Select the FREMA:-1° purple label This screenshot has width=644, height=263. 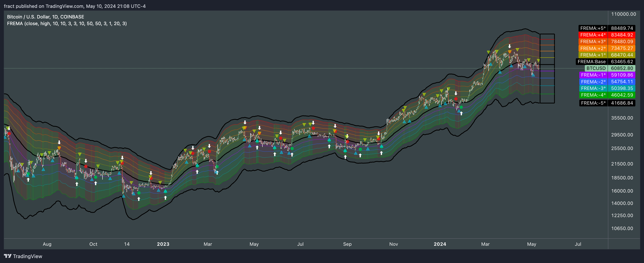point(593,75)
